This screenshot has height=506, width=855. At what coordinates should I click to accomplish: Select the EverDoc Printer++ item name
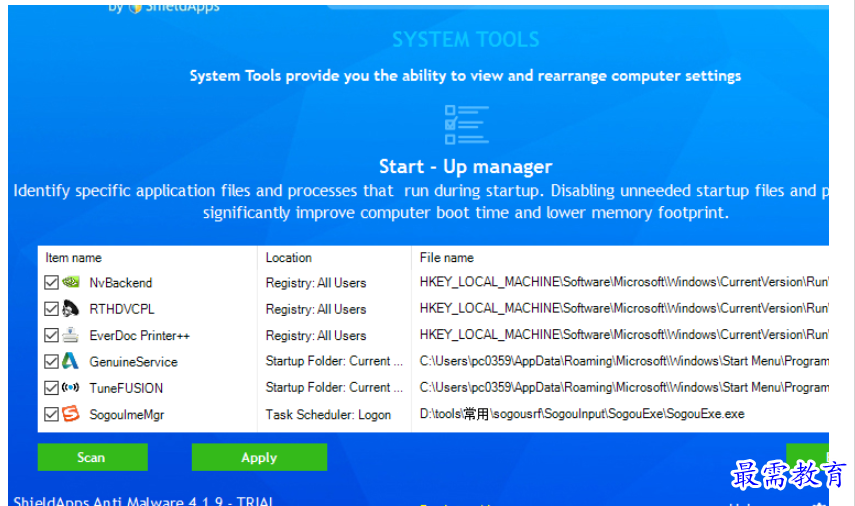(140, 335)
